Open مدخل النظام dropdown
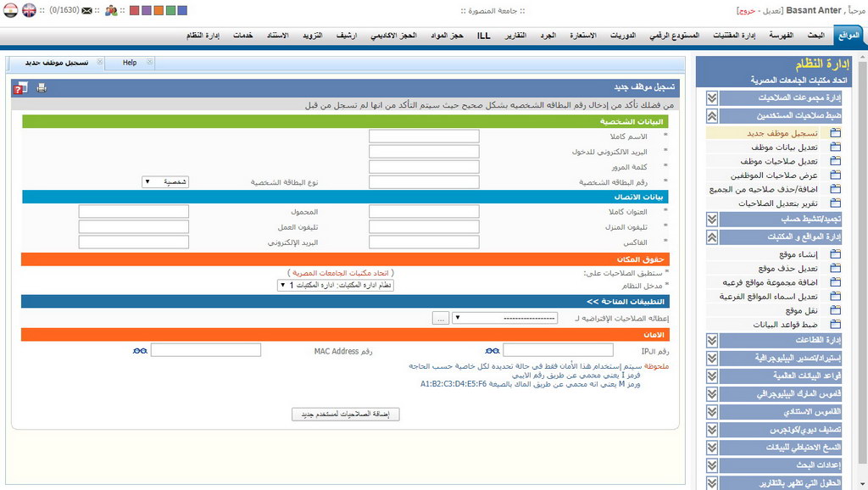Viewport: 868px width, 490px height. tap(336, 285)
